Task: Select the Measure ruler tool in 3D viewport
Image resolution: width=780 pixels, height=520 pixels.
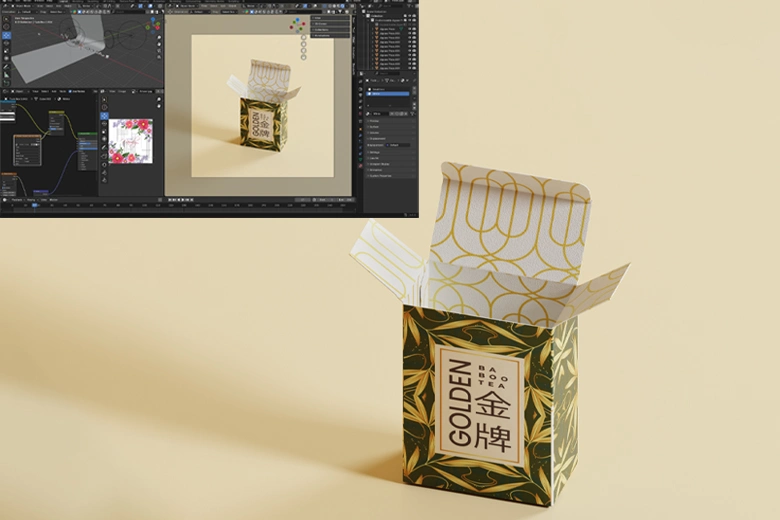Action: point(6,75)
